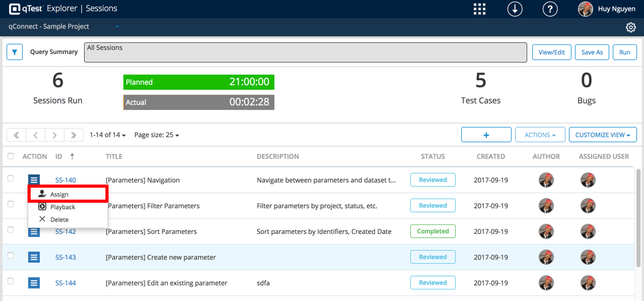
Task: Open the SS-144 session link
Action: [x=65, y=283]
